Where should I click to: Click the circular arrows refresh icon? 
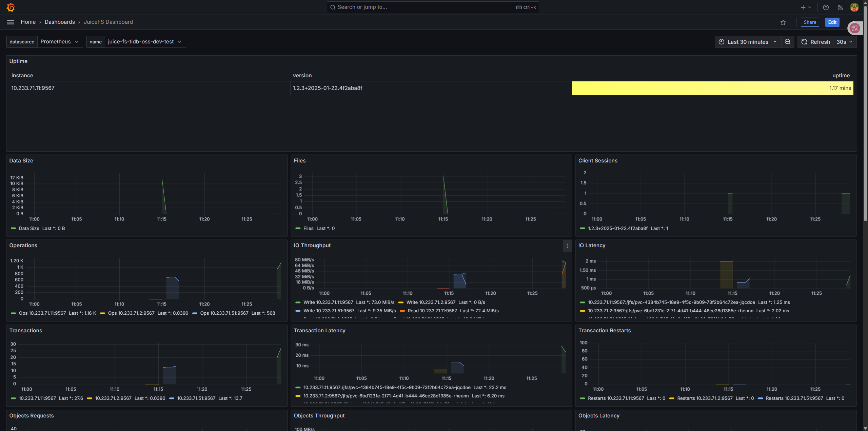click(804, 42)
